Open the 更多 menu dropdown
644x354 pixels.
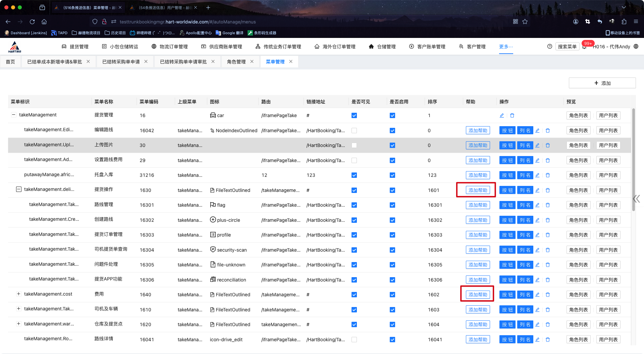tap(506, 47)
